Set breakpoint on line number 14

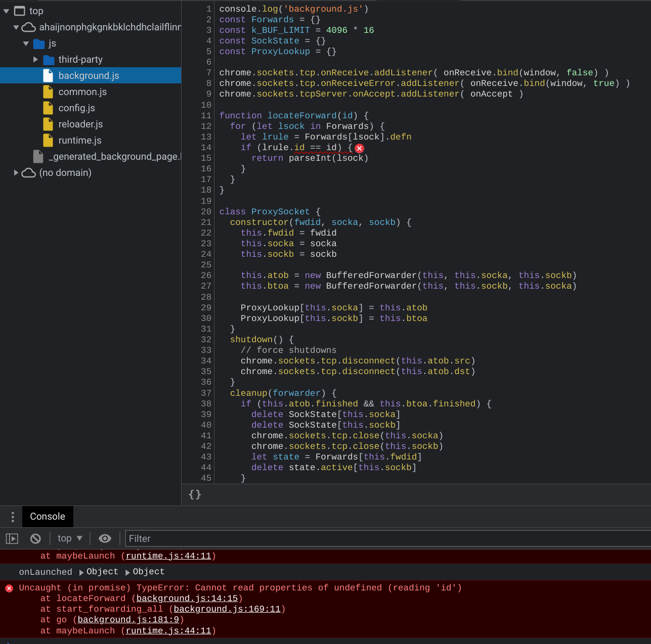[206, 148]
